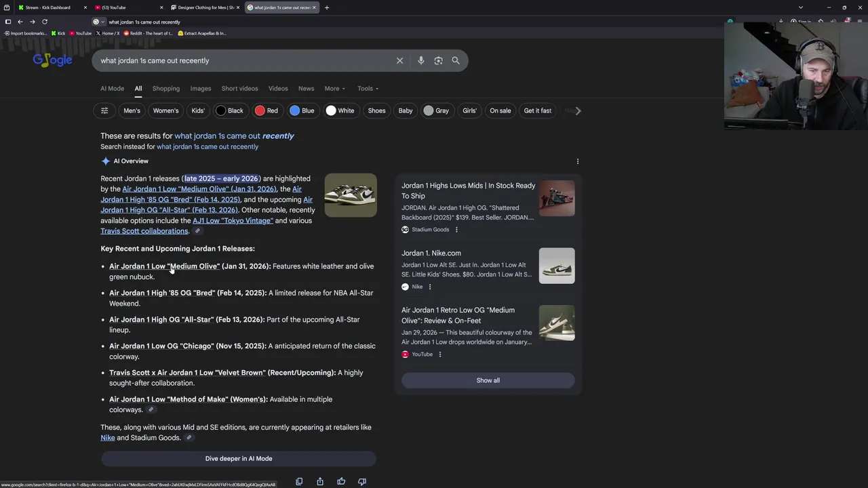Screen dimensions: 868x488
Task: Open a new browser tab
Action: [x=327, y=7]
